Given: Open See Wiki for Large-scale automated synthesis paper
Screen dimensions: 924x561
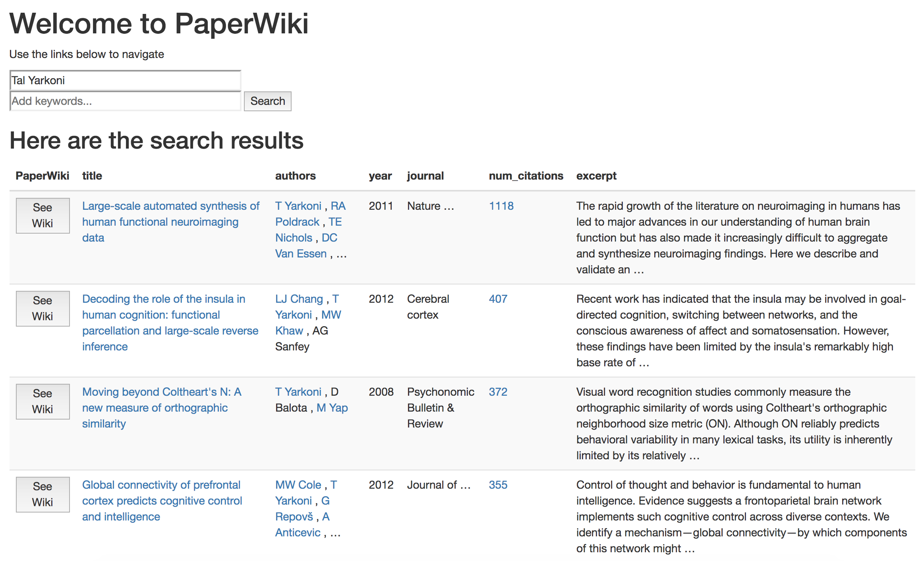Looking at the screenshot, I should coord(43,215).
